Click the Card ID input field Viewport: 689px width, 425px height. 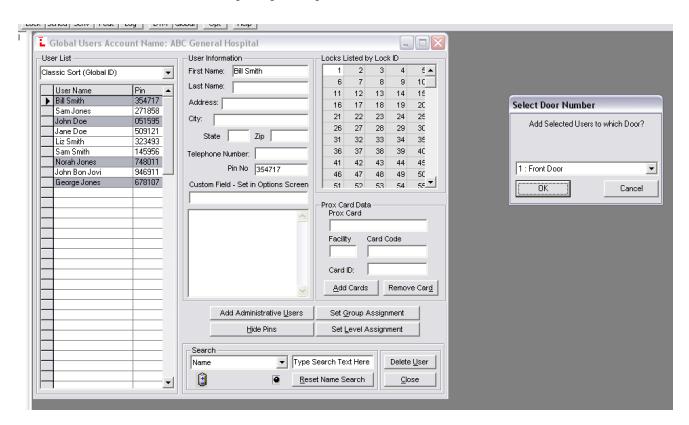point(397,269)
